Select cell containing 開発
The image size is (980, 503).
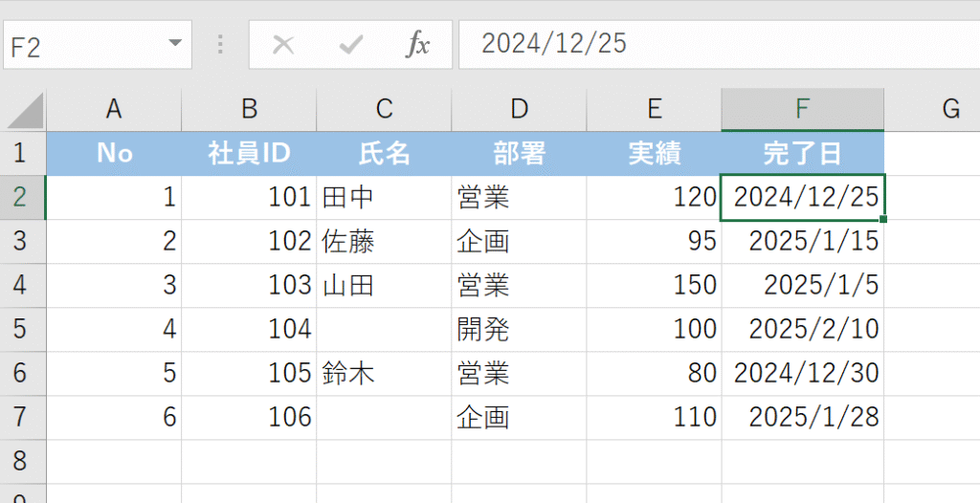click(x=519, y=330)
